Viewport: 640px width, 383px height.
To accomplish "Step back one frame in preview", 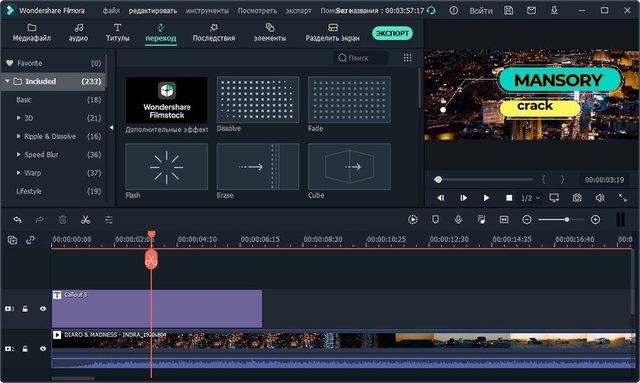I will pos(441,198).
